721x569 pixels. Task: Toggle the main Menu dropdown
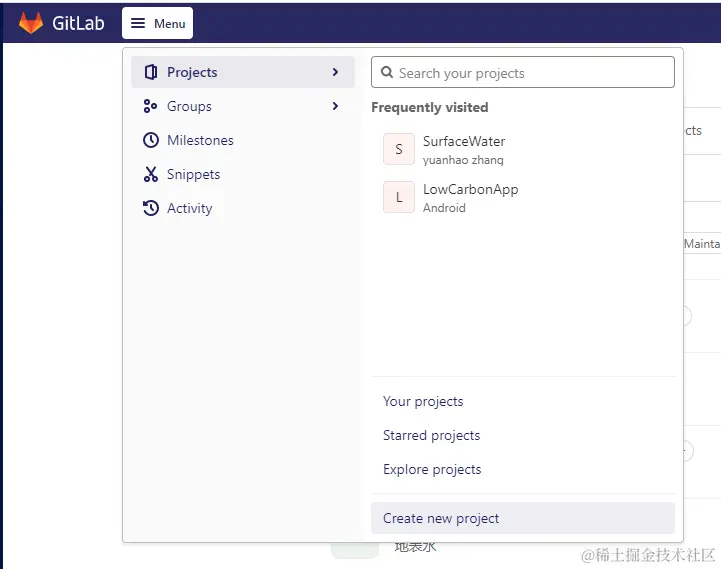pyautogui.click(x=158, y=23)
